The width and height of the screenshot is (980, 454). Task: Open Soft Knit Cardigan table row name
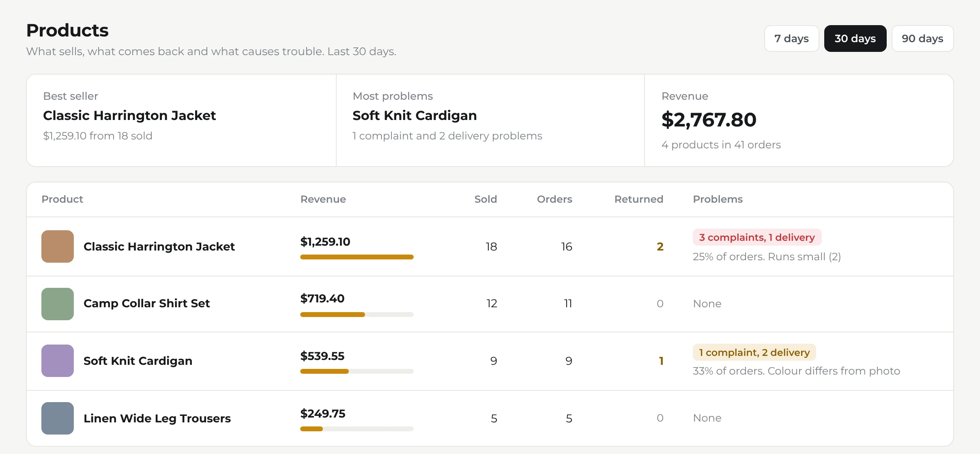pos(138,361)
